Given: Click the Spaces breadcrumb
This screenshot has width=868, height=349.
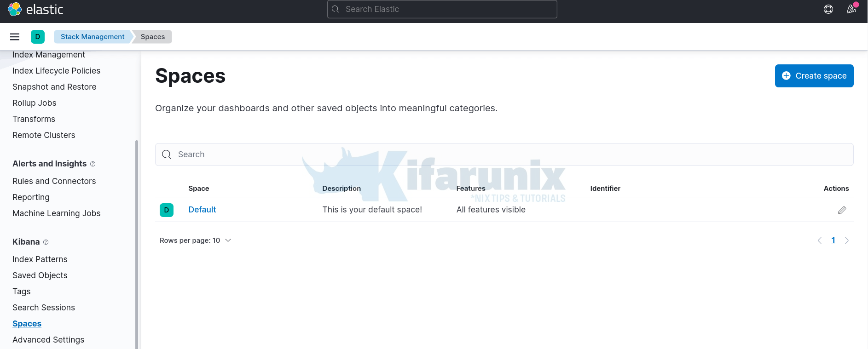Looking at the screenshot, I should pyautogui.click(x=153, y=37).
